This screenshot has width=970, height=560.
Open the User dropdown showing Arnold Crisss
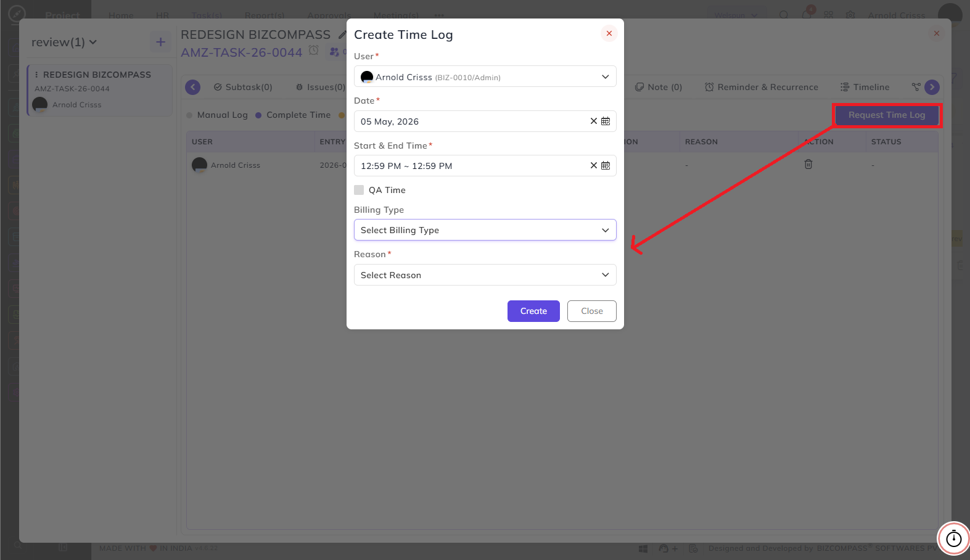485,76
